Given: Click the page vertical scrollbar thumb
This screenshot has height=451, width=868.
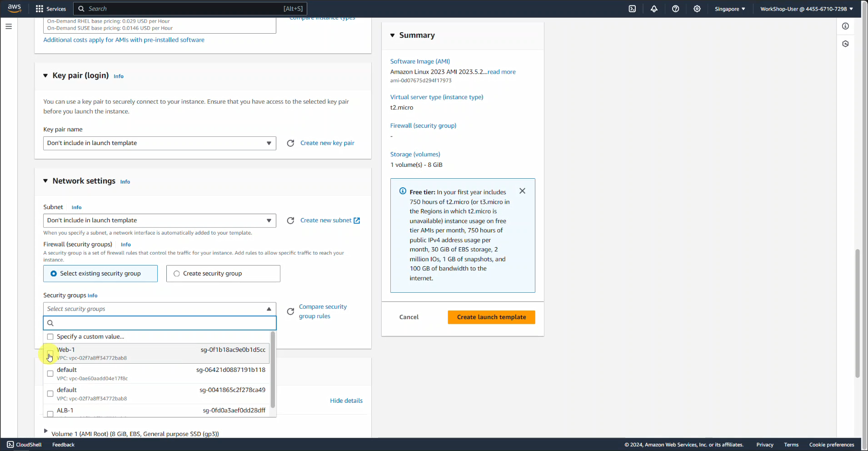Looking at the screenshot, I should 857,313.
